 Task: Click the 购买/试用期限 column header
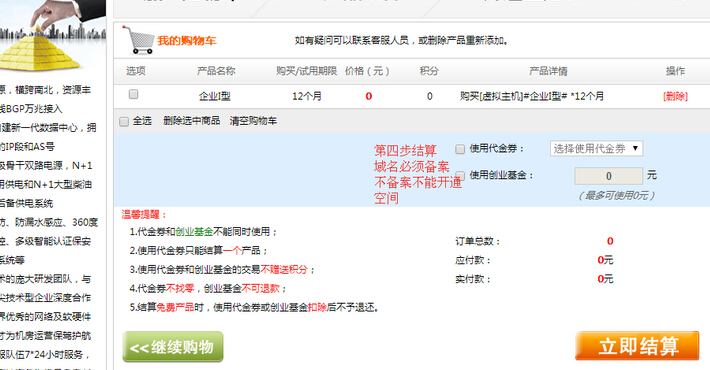click(x=307, y=71)
